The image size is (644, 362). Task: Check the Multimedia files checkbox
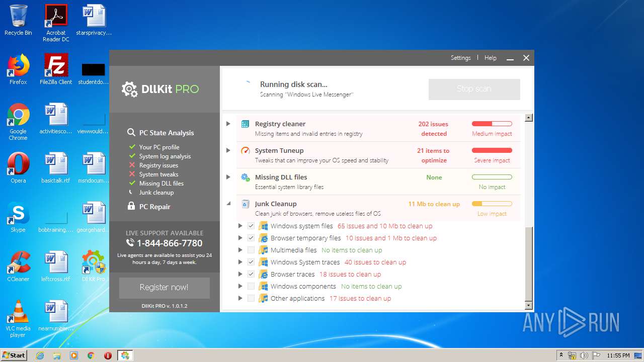click(251, 250)
